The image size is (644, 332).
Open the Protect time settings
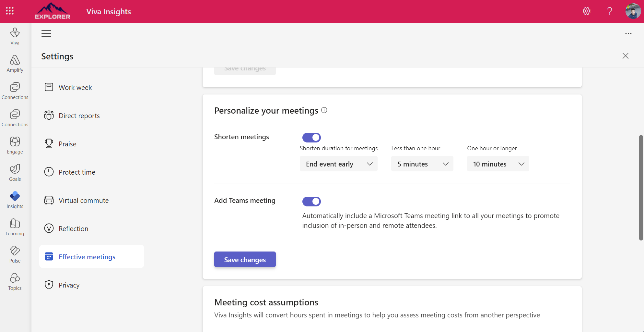tap(76, 172)
